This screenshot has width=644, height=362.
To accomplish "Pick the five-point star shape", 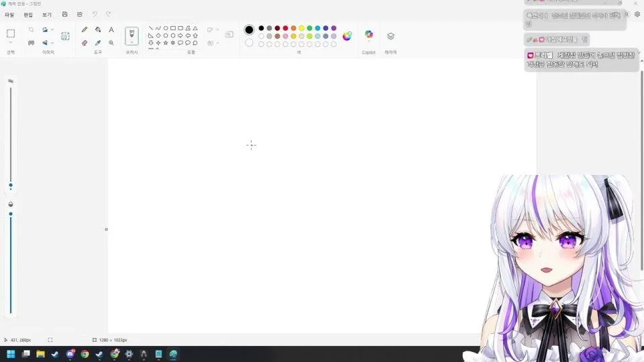I will point(166,43).
